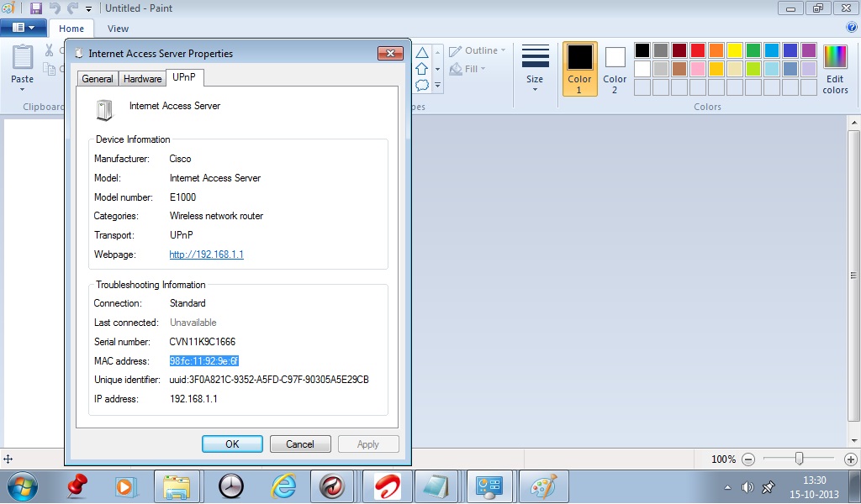Pick the yellow color swatch
This screenshot has height=504, width=861.
tap(735, 50)
